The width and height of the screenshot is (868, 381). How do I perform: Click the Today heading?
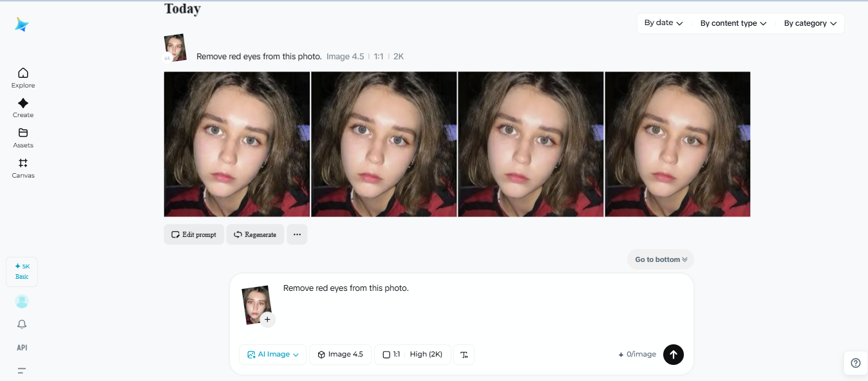182,8
